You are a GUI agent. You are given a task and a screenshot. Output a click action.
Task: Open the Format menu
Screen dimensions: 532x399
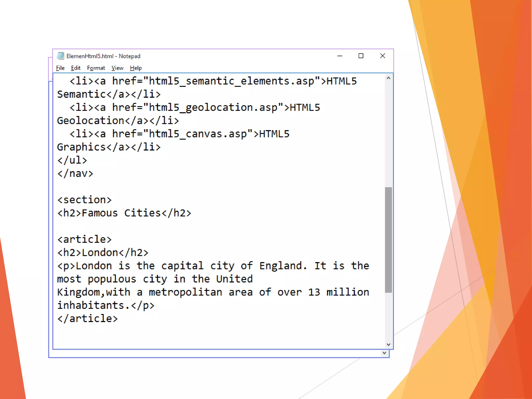pyautogui.click(x=96, y=68)
